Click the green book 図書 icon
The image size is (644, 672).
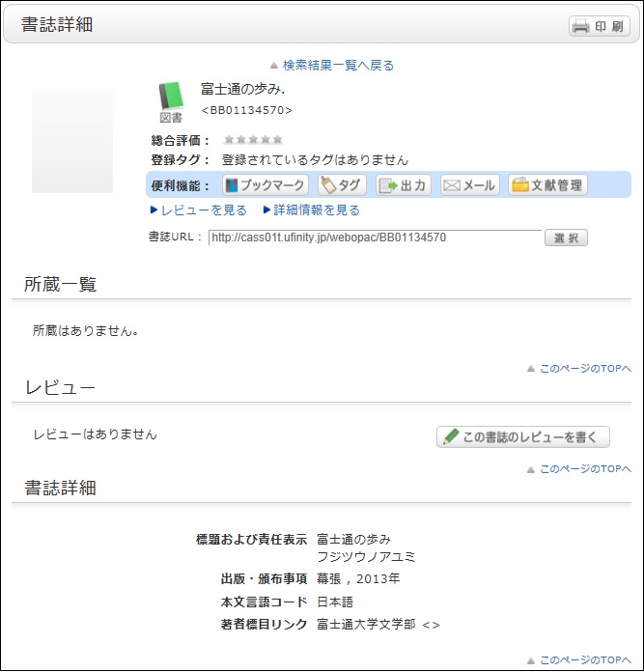[171, 102]
